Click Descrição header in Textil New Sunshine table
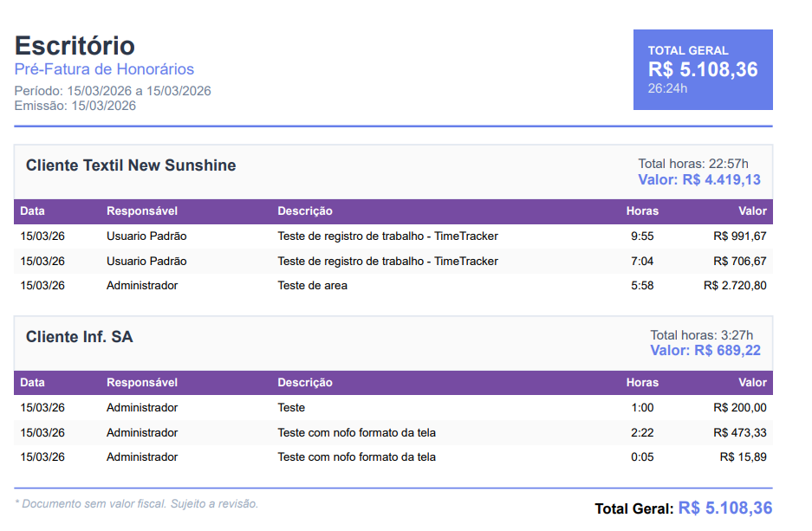The height and width of the screenshot is (531, 812). coord(304,211)
